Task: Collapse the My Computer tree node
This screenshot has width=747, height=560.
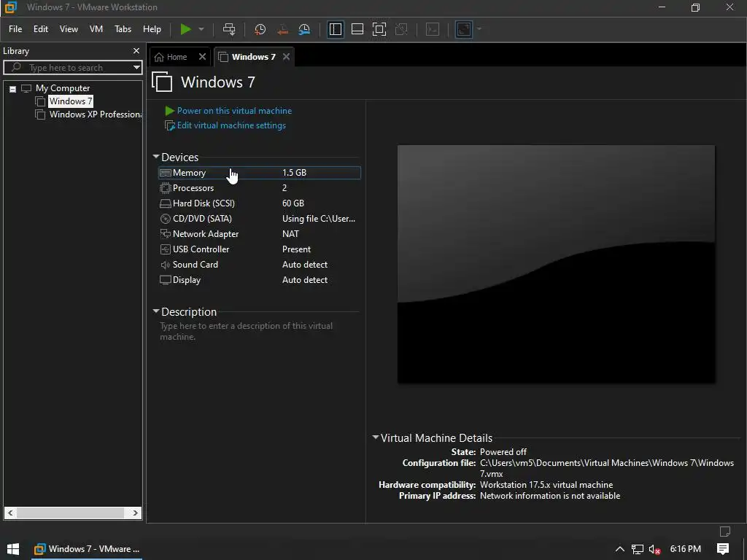Action: point(13,88)
